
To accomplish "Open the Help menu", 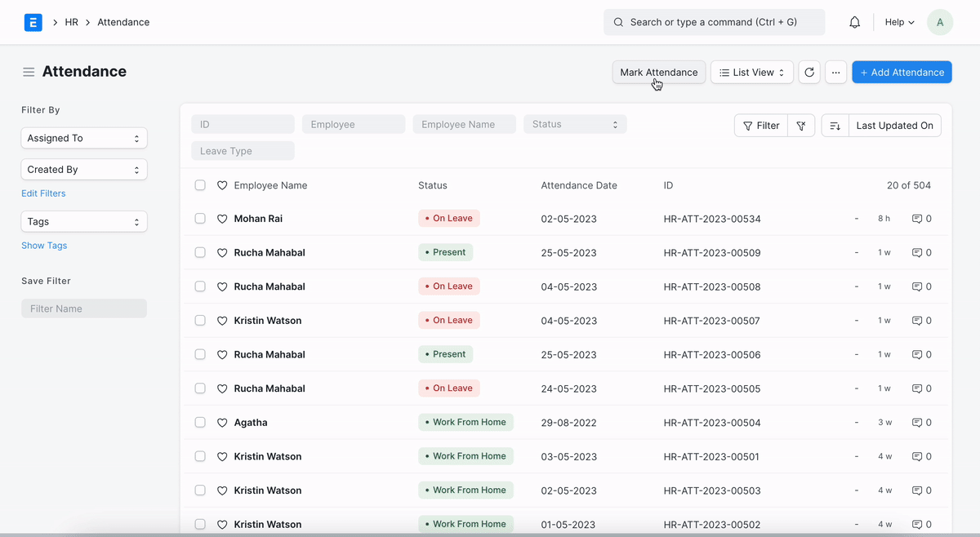I will point(899,23).
